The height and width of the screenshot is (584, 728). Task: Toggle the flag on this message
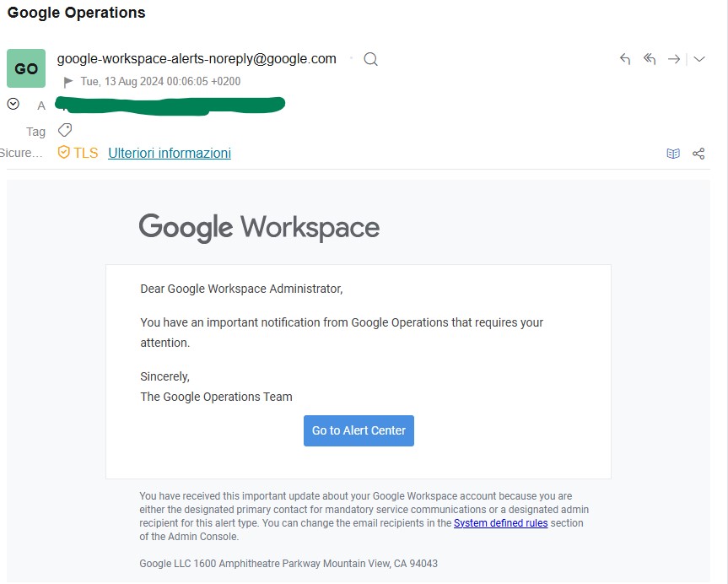[68, 82]
